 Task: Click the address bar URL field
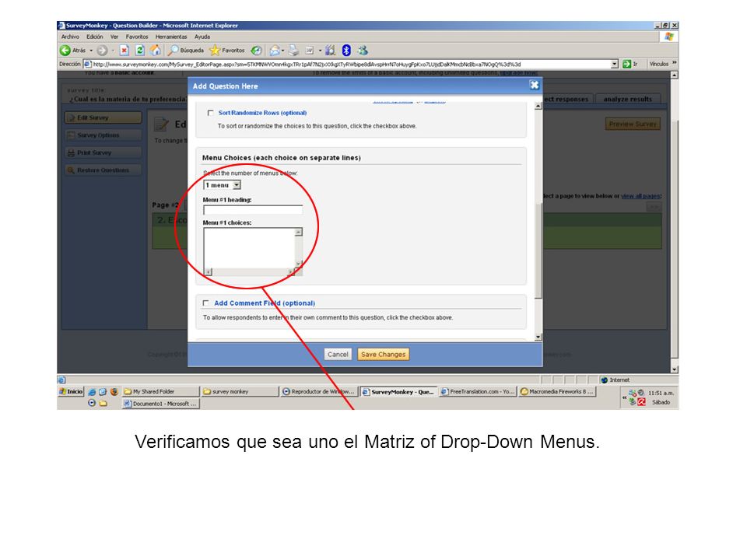click(x=347, y=64)
